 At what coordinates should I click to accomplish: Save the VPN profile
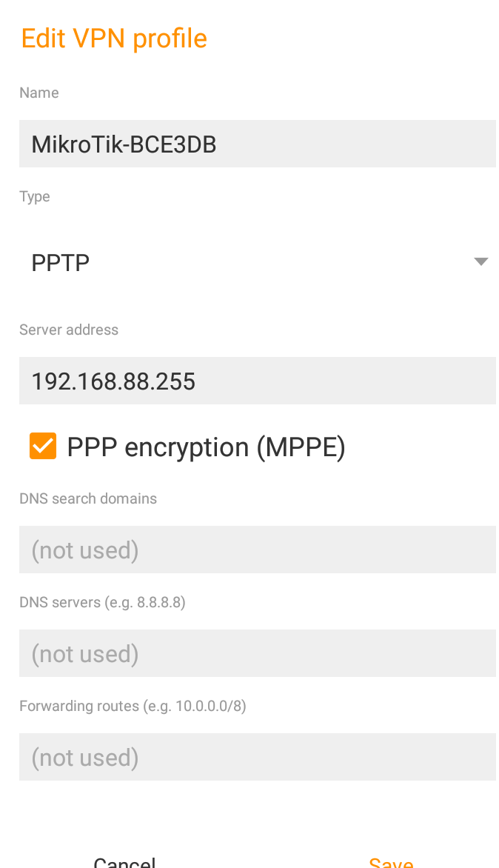click(391, 862)
